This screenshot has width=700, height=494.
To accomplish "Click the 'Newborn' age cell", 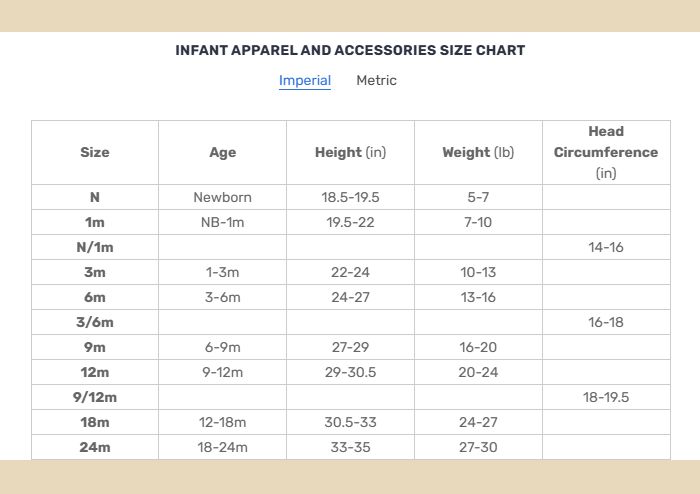I will [222, 197].
